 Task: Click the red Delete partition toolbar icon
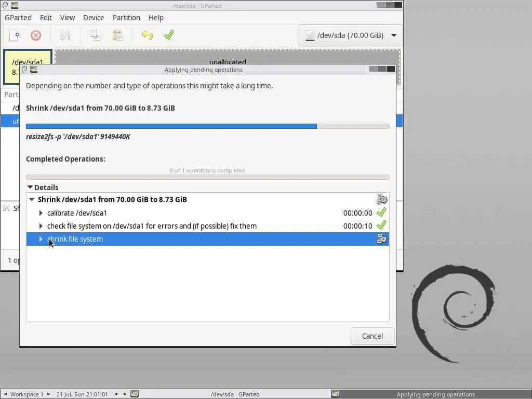tap(36, 35)
